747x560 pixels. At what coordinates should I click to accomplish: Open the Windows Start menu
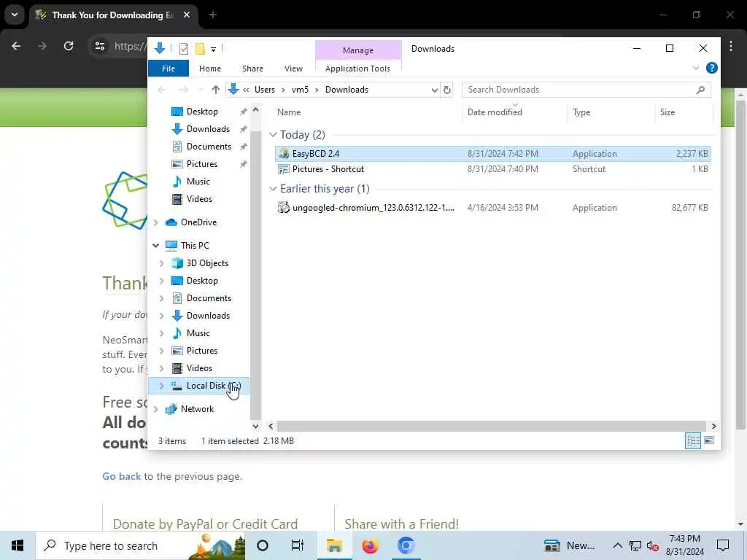(18, 545)
